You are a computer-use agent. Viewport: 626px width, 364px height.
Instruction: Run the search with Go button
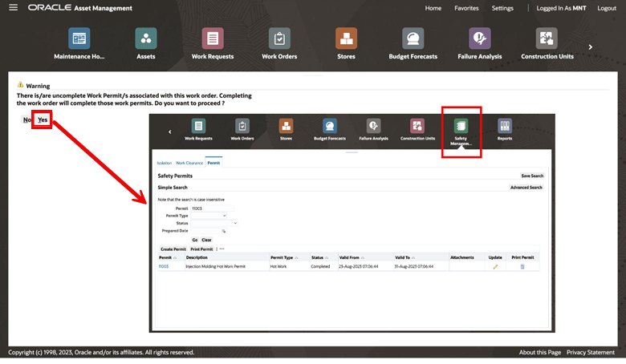(x=195, y=240)
